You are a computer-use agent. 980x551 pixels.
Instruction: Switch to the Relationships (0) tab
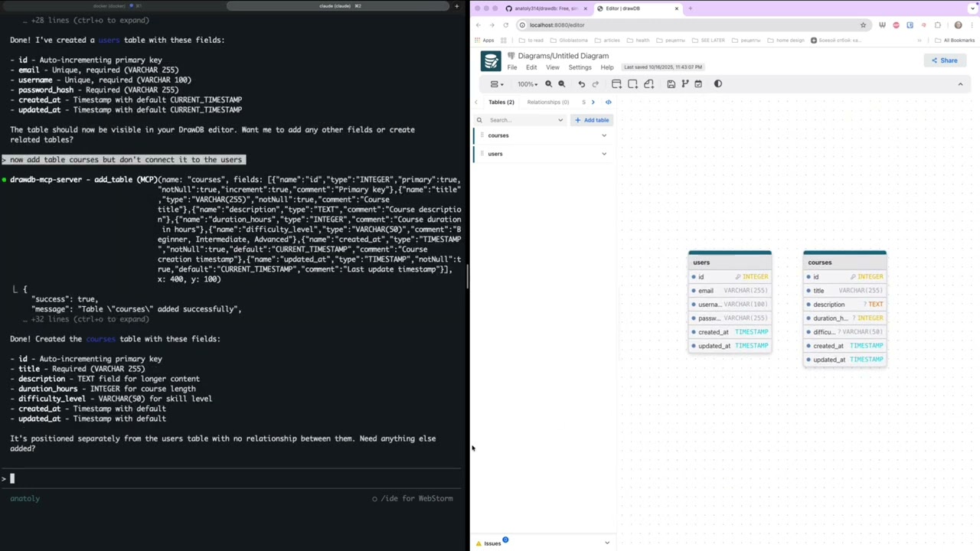[x=548, y=102]
